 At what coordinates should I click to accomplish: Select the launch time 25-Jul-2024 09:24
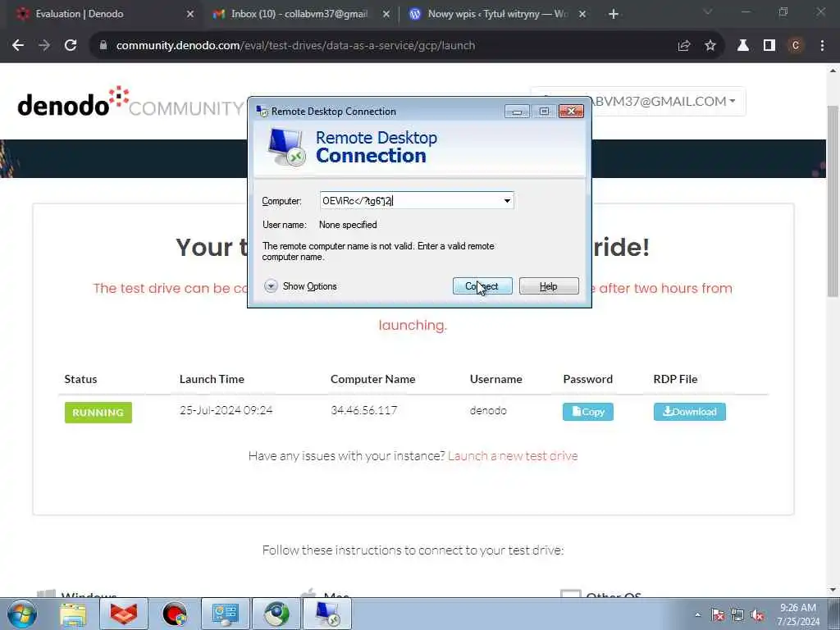(226, 410)
